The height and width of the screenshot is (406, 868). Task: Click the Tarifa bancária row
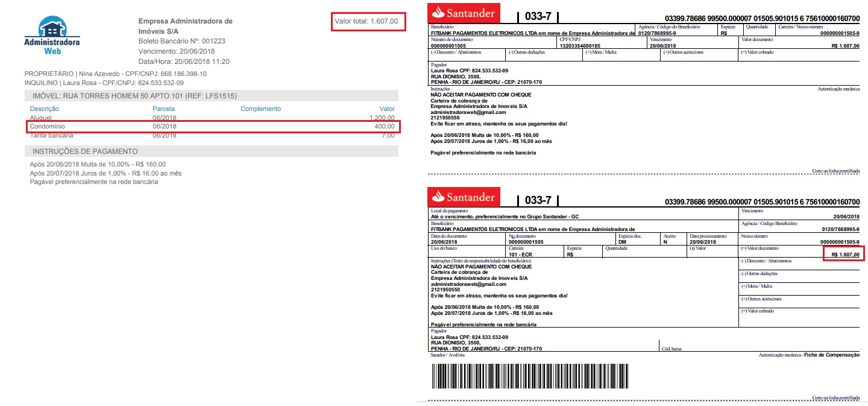point(213,135)
